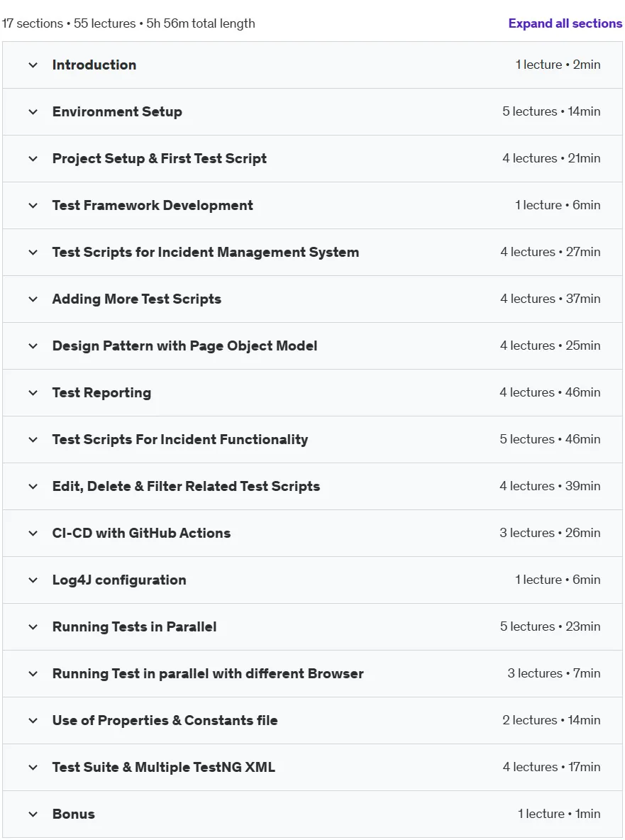
Task: Select Adding More Test Scripts section title
Action: tap(137, 299)
